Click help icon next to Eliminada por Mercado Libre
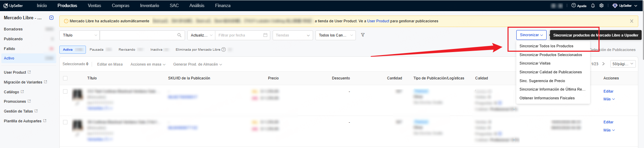 tap(223, 50)
